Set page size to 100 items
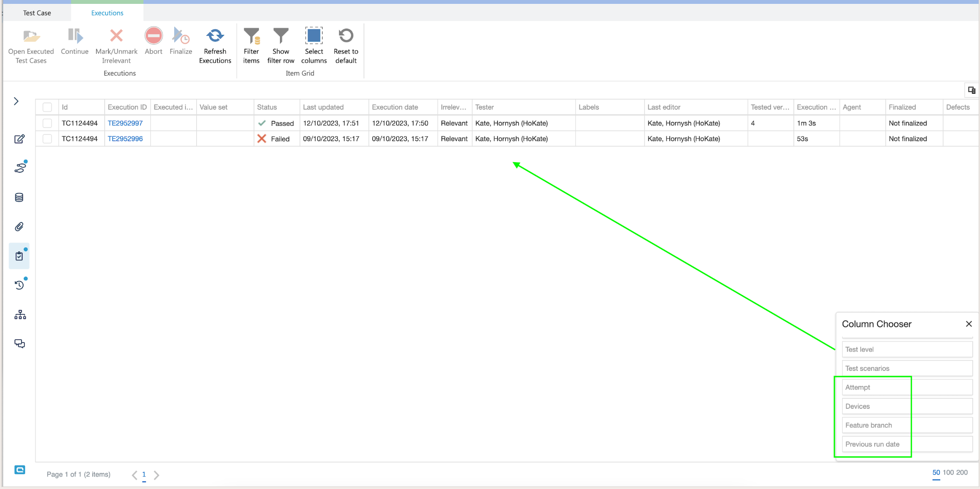Viewport: 980px width, 489px height. 948,473
